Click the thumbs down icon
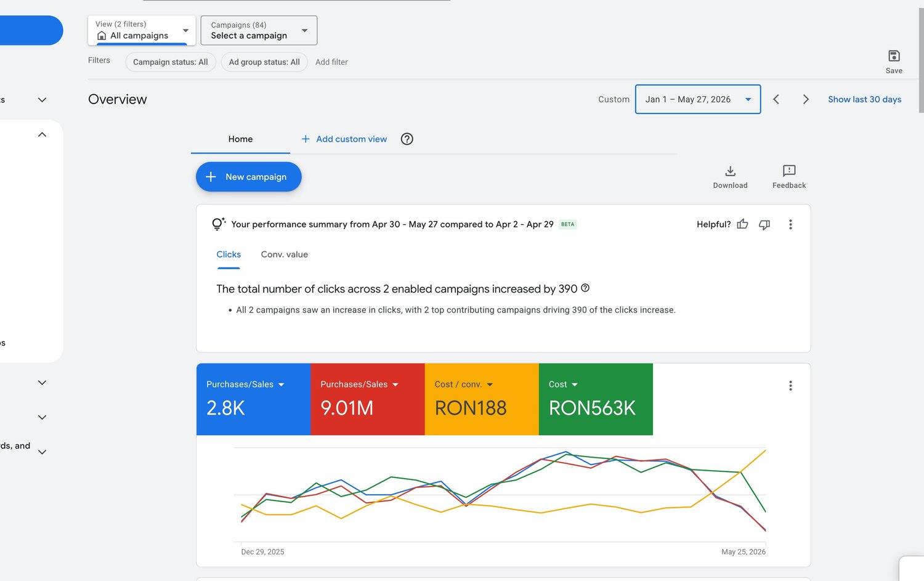Screen dimensions: 924x581 click(764, 224)
